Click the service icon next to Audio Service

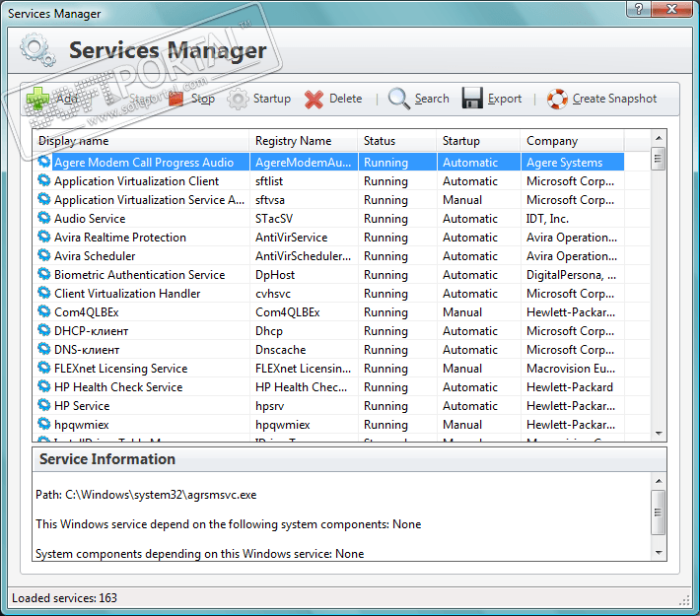pos(43,218)
